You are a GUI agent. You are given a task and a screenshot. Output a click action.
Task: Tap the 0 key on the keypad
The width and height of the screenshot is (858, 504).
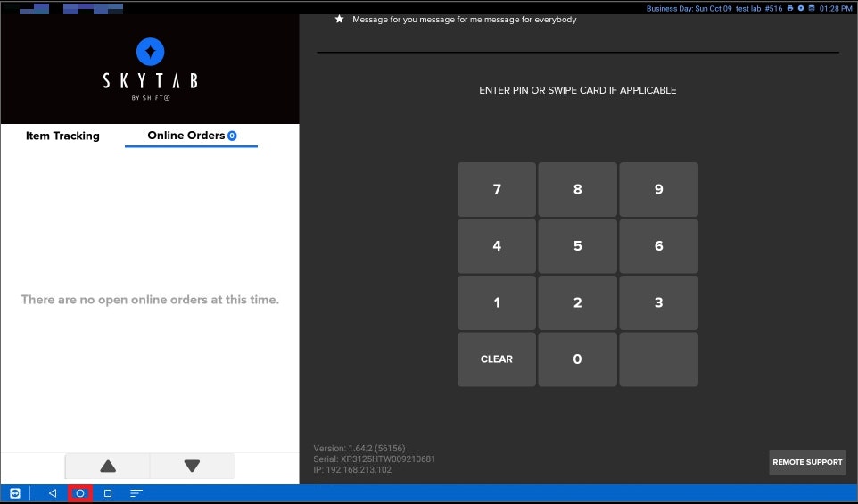(x=577, y=359)
